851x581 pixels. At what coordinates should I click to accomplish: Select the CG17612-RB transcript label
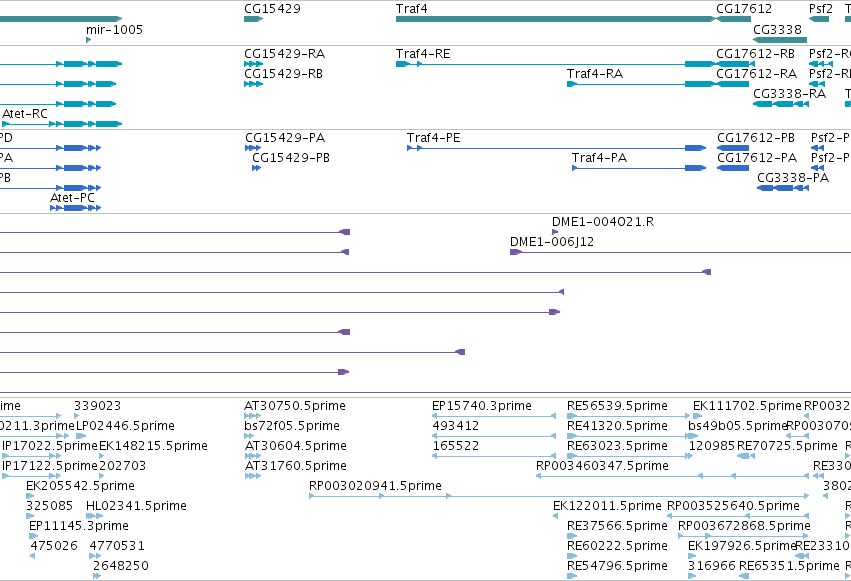pyautogui.click(x=755, y=54)
